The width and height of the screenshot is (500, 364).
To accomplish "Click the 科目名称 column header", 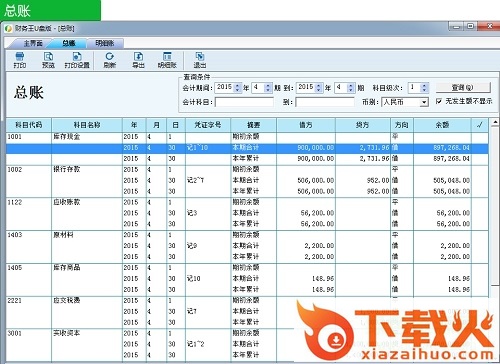I will [x=87, y=125].
